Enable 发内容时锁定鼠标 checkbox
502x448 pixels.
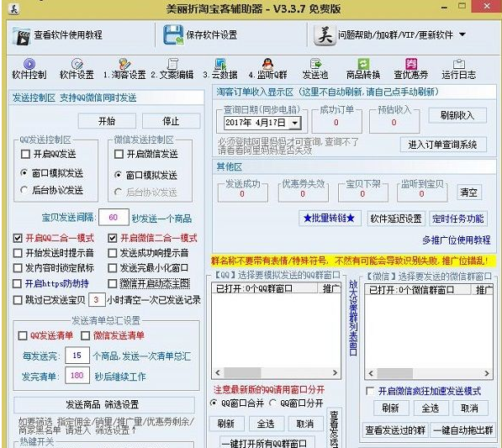[x=18, y=268]
